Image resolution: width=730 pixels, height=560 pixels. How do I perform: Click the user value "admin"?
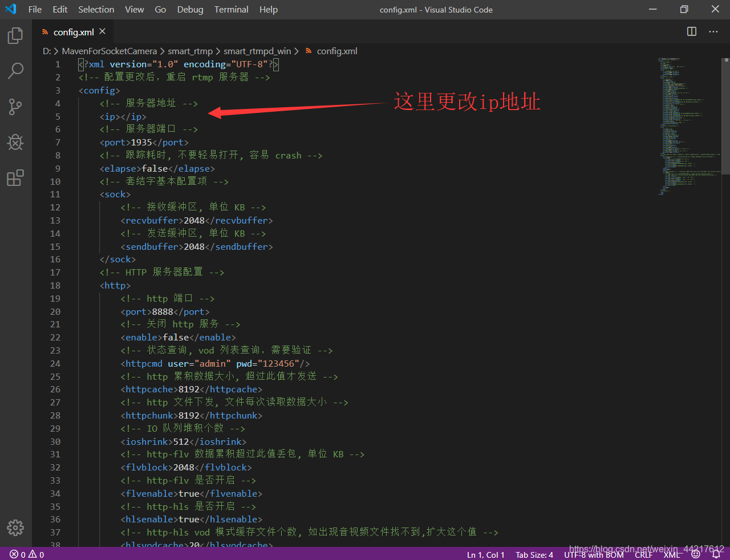(213, 364)
